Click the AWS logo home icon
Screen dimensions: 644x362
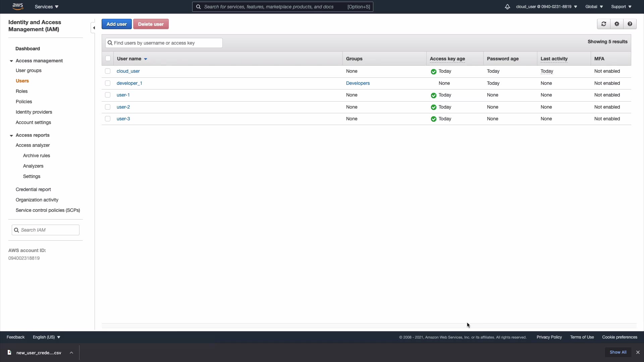pos(18,7)
